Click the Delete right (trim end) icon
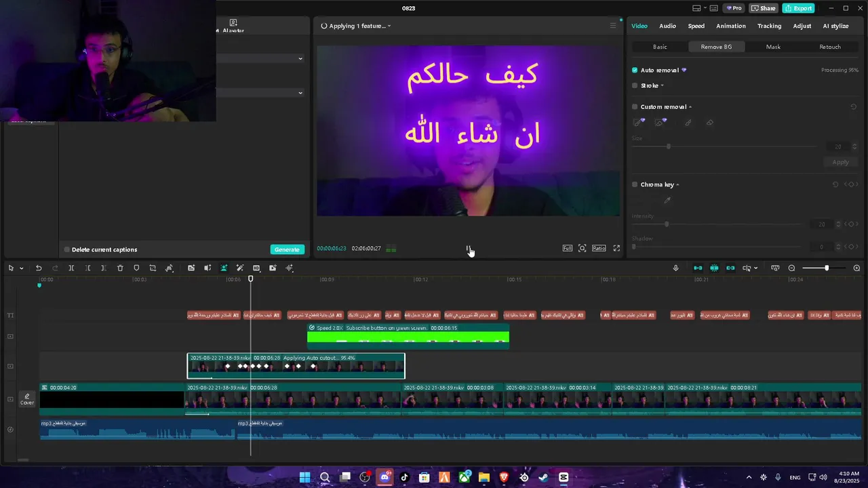 click(104, 268)
